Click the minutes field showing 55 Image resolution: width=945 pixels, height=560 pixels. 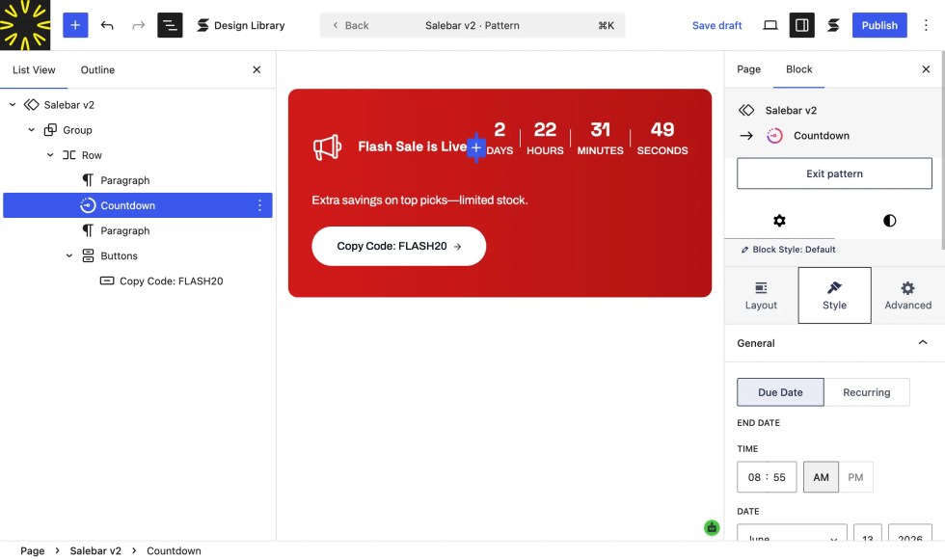click(x=779, y=477)
